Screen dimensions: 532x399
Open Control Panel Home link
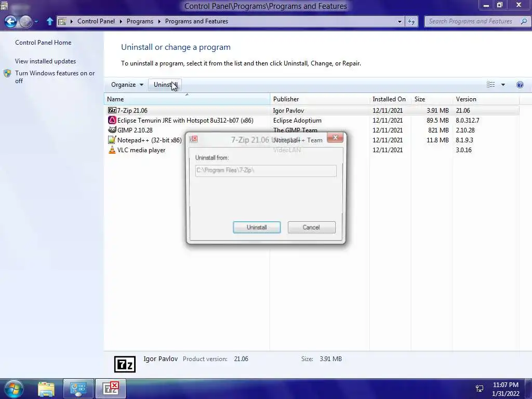43,43
